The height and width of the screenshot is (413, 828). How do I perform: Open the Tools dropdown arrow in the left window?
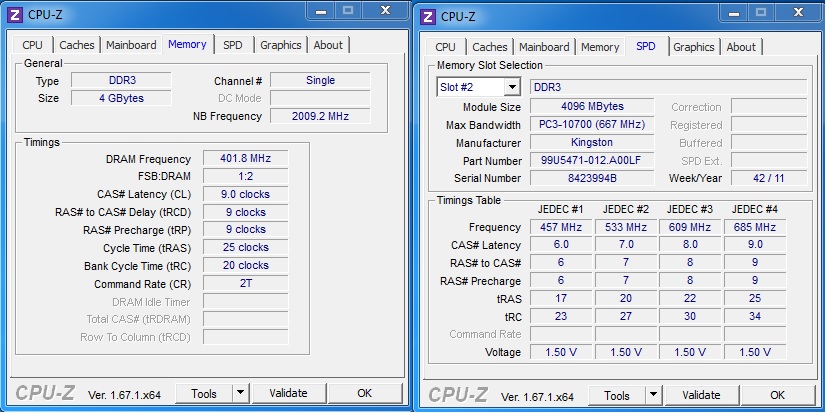(240, 393)
